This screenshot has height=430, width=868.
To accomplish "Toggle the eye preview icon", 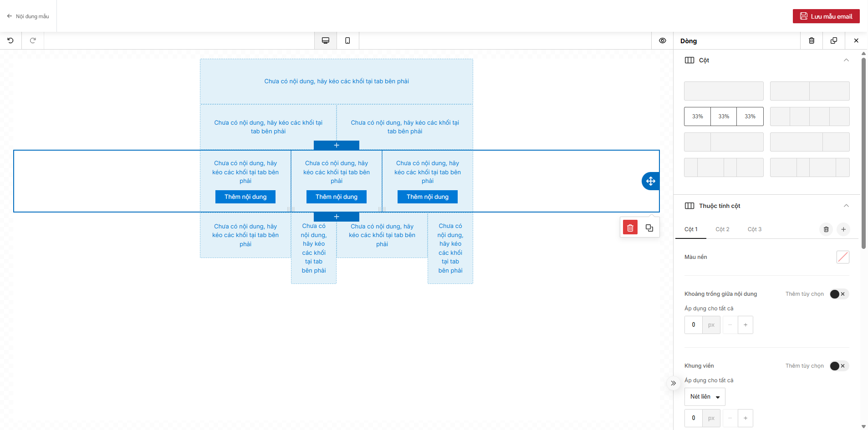I will pos(663,40).
